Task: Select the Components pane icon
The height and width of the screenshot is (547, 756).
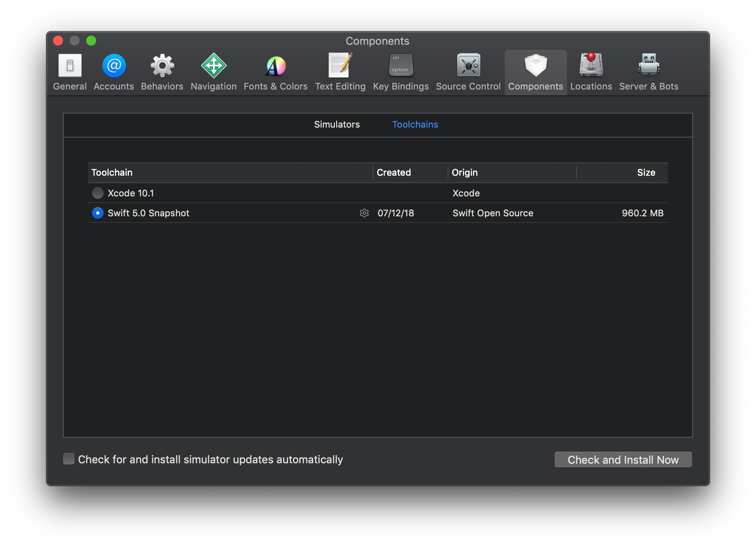Action: (535, 72)
